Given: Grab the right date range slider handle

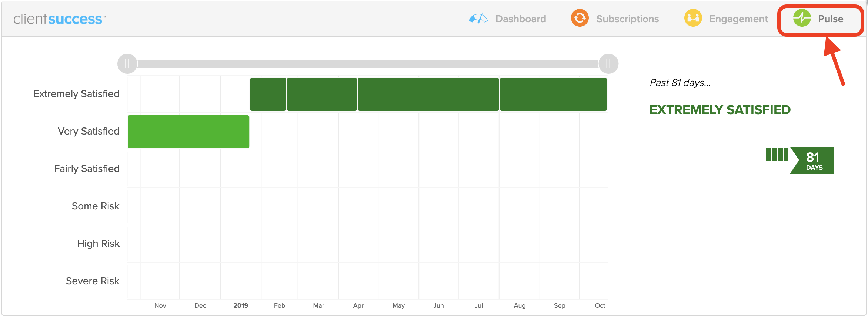Looking at the screenshot, I should (x=608, y=64).
